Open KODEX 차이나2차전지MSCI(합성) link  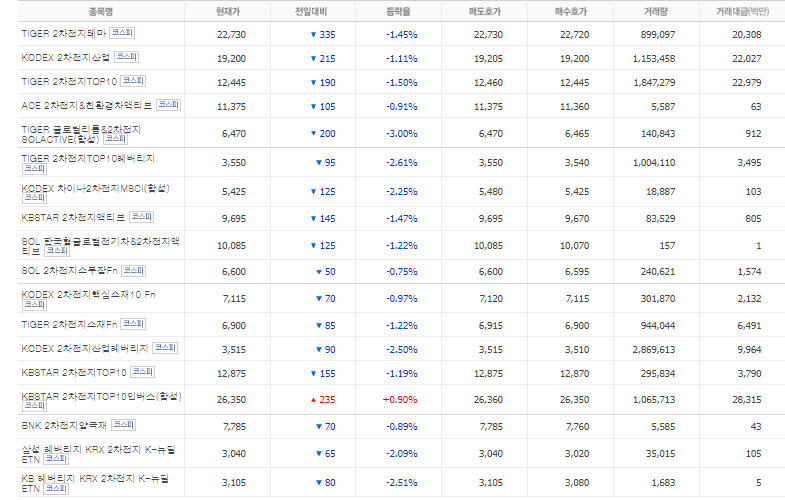click(x=96, y=188)
